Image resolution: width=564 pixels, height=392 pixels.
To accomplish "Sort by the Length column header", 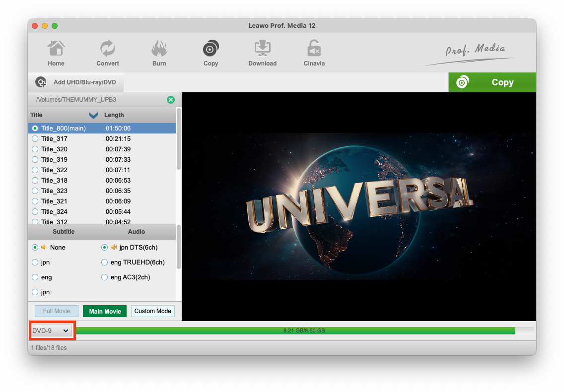I will click(114, 115).
